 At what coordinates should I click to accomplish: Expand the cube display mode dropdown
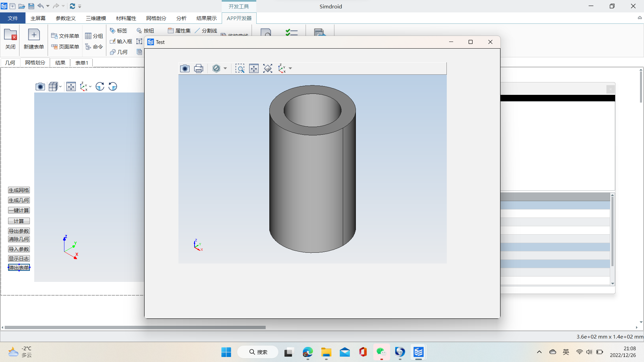point(60,86)
